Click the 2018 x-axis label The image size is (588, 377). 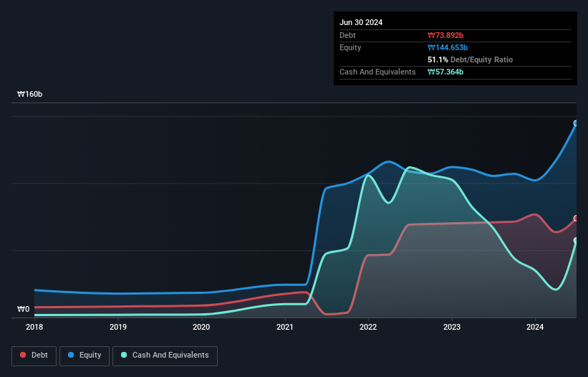(x=34, y=327)
